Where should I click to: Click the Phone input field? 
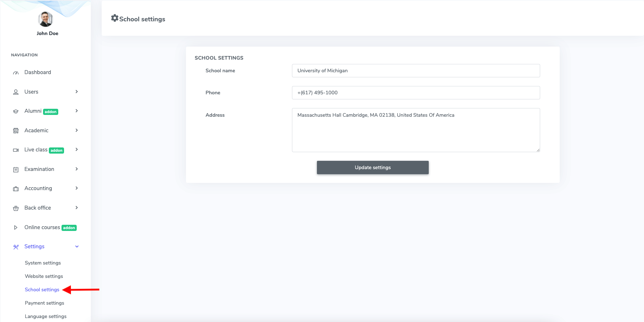(416, 93)
